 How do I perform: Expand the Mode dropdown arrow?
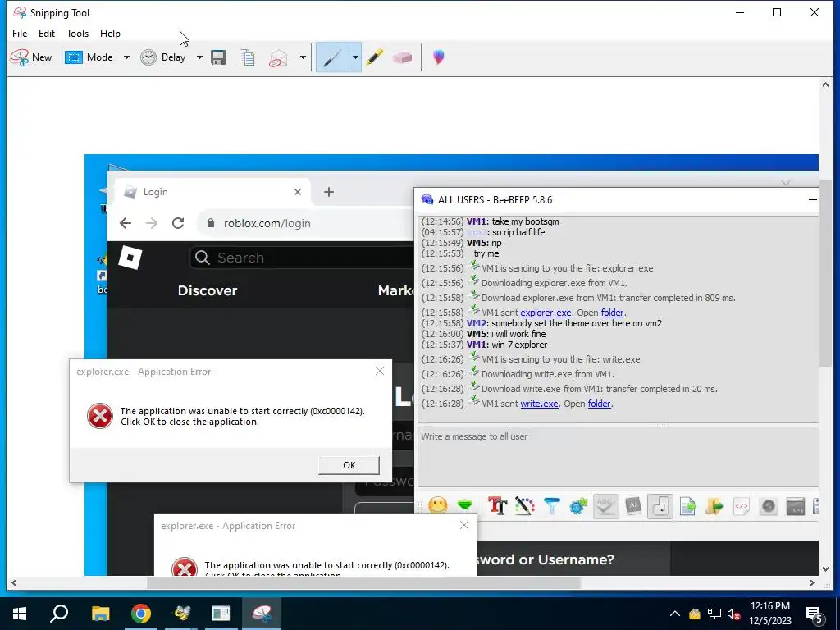(x=126, y=57)
